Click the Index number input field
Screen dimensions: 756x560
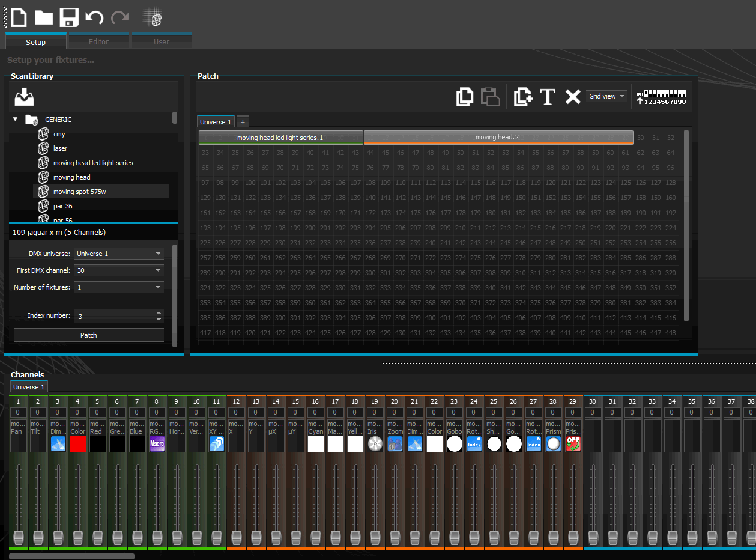coord(114,316)
